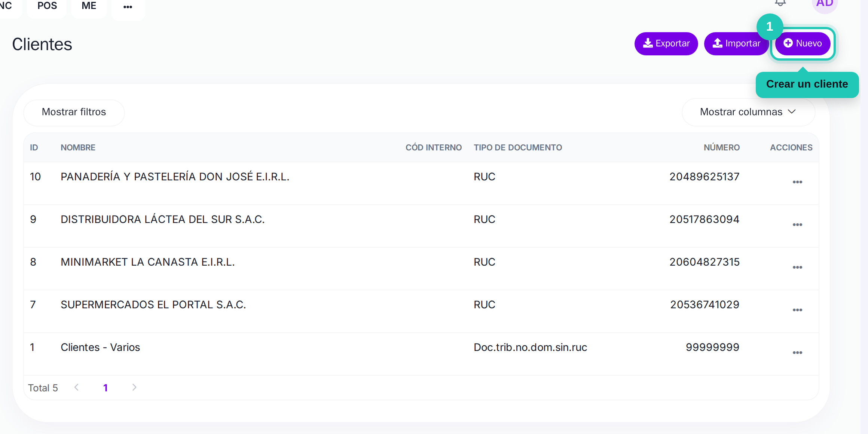
Task: Go to the previous page arrow
Action: [77, 388]
